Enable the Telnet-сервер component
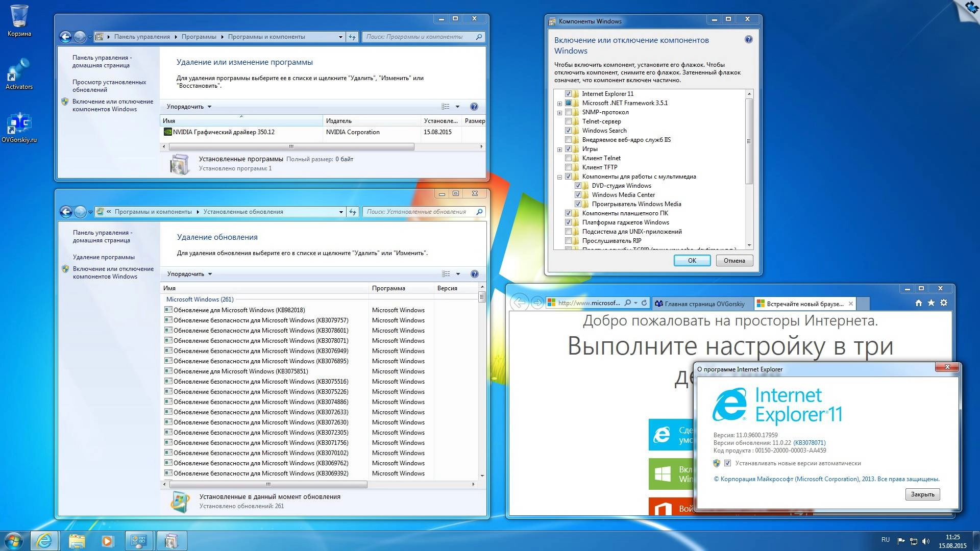The width and height of the screenshot is (980, 551). click(x=568, y=121)
